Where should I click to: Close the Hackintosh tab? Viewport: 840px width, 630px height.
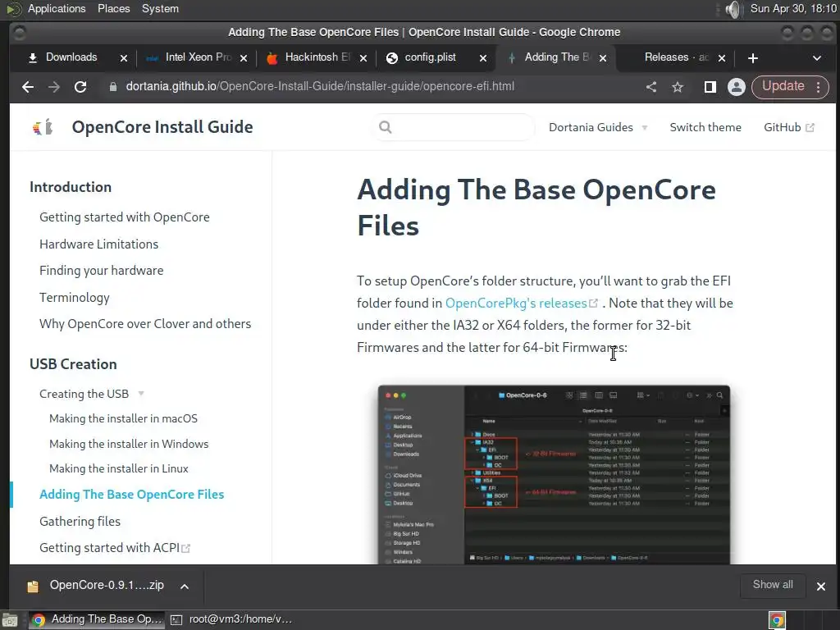click(363, 58)
